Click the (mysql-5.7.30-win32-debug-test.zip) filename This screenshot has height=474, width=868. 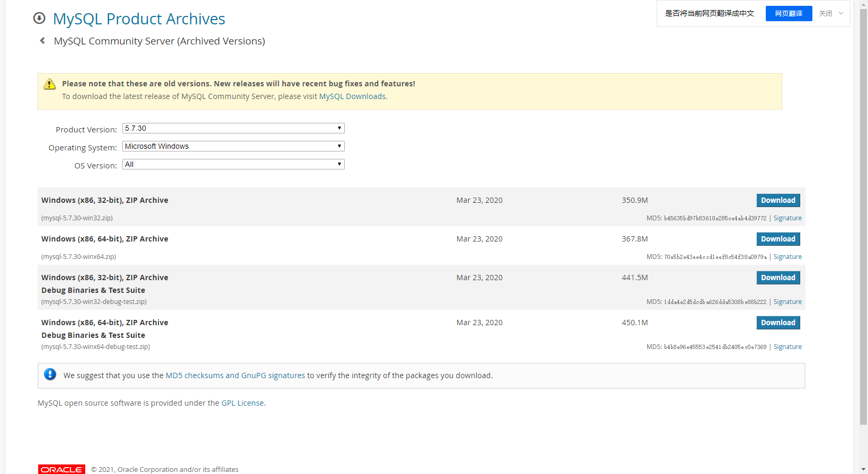(94, 302)
